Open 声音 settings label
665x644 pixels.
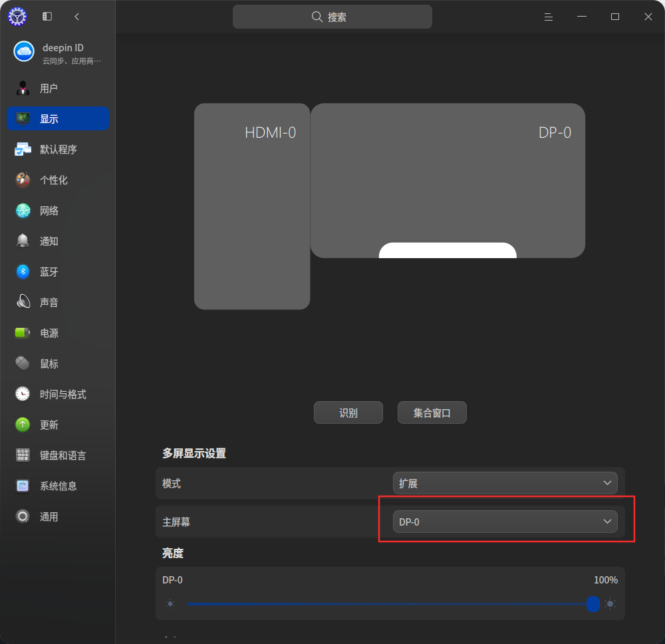(x=49, y=303)
